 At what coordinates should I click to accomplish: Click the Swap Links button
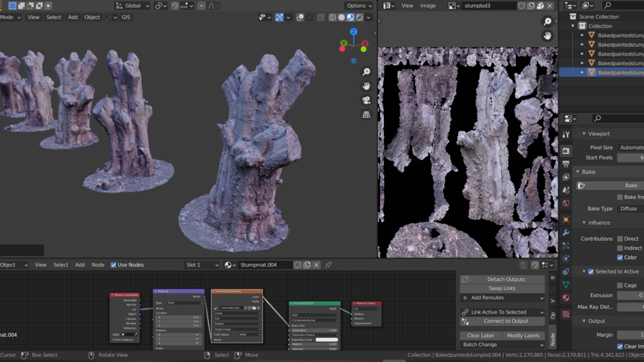coord(502,288)
